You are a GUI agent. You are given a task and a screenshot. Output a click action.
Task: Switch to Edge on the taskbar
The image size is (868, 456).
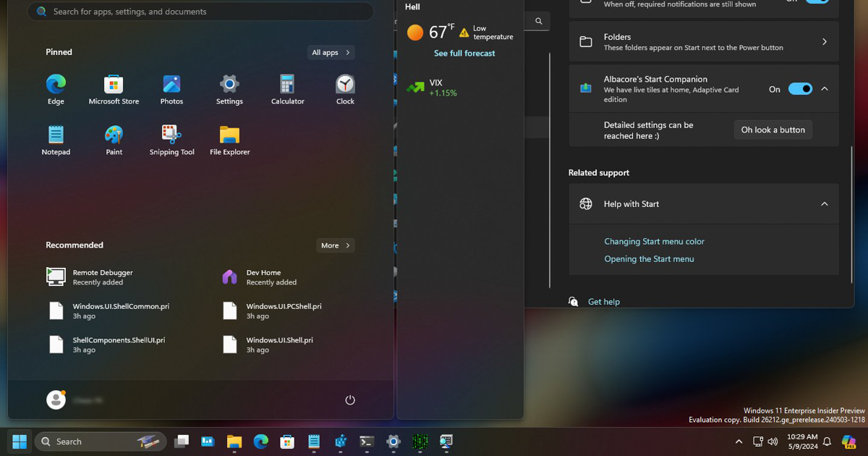(x=261, y=441)
